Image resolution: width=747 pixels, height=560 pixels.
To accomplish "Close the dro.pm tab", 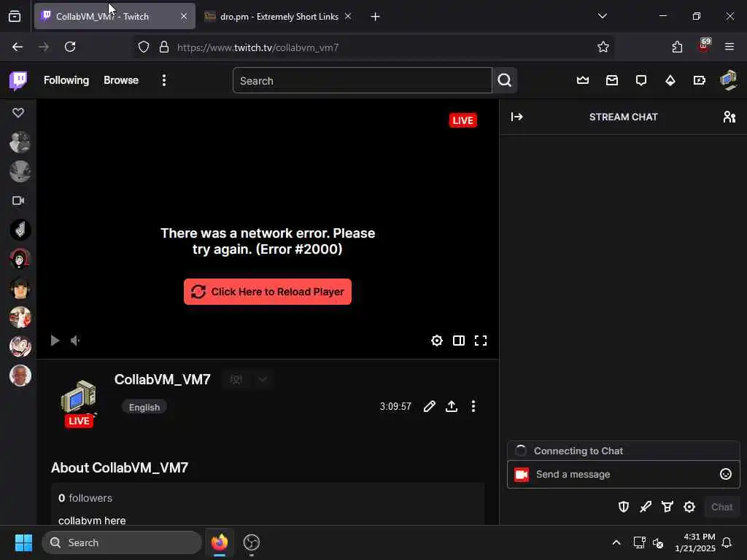I will pyautogui.click(x=348, y=16).
